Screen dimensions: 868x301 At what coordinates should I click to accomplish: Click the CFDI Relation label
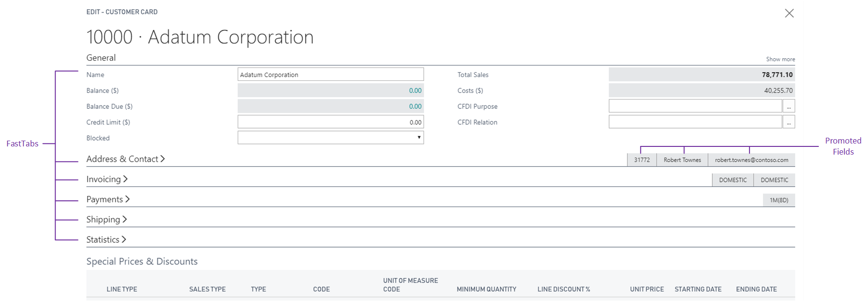(478, 122)
